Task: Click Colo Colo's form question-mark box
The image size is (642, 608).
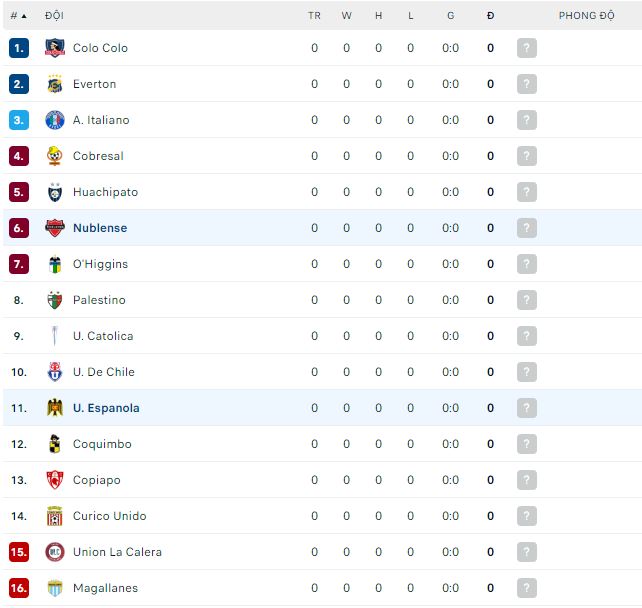Action: [x=527, y=48]
